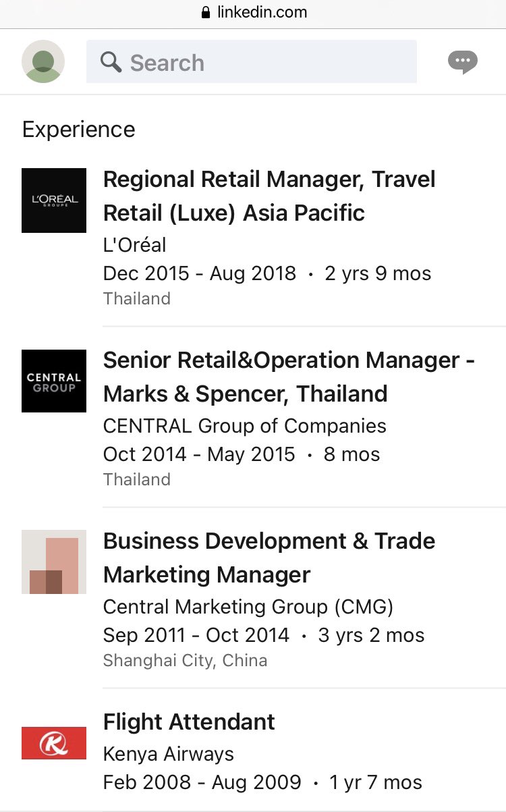Viewport: 506px width, 812px height.
Task: Tap the search magnifying glass icon
Action: [111, 62]
